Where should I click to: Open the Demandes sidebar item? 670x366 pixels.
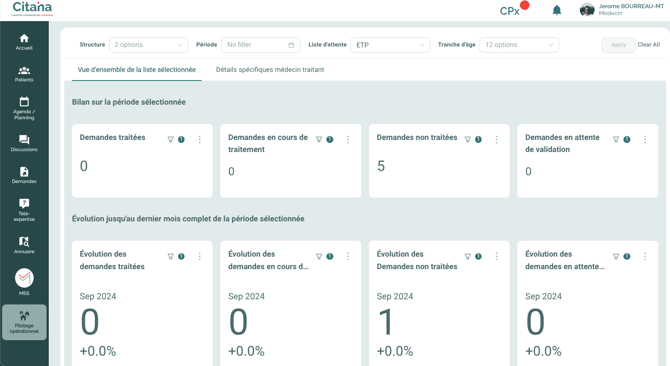tap(24, 175)
